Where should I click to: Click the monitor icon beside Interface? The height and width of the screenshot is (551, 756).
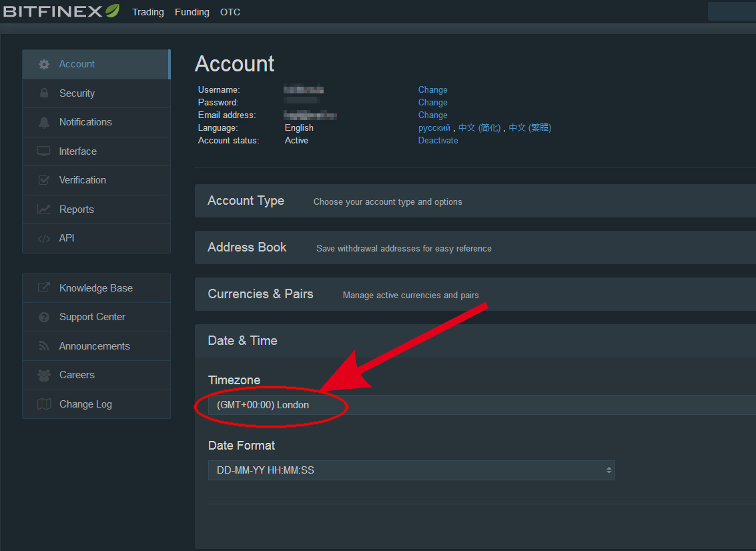44,151
